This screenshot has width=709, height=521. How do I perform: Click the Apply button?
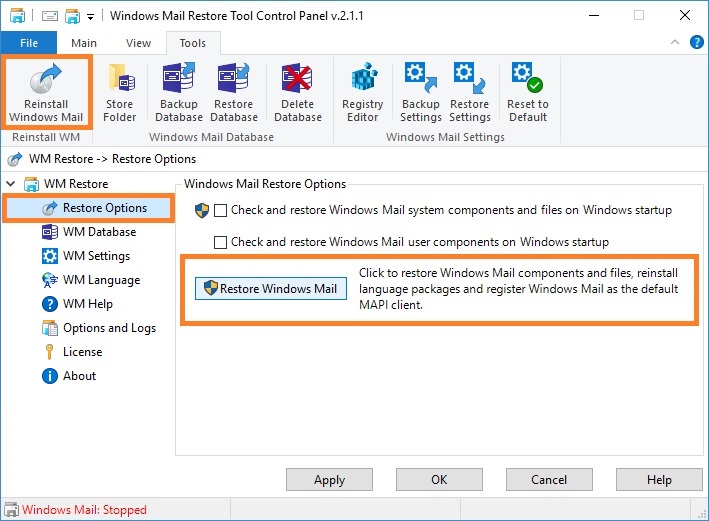329,480
